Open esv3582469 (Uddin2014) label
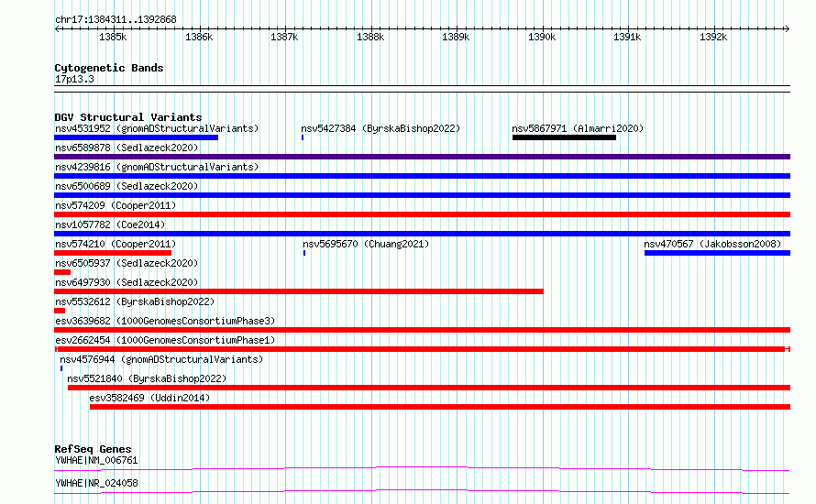The width and height of the screenshot is (816, 504). point(149,398)
